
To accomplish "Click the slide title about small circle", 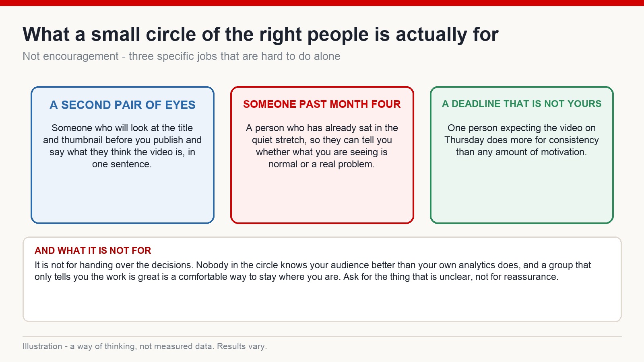I will [260, 35].
